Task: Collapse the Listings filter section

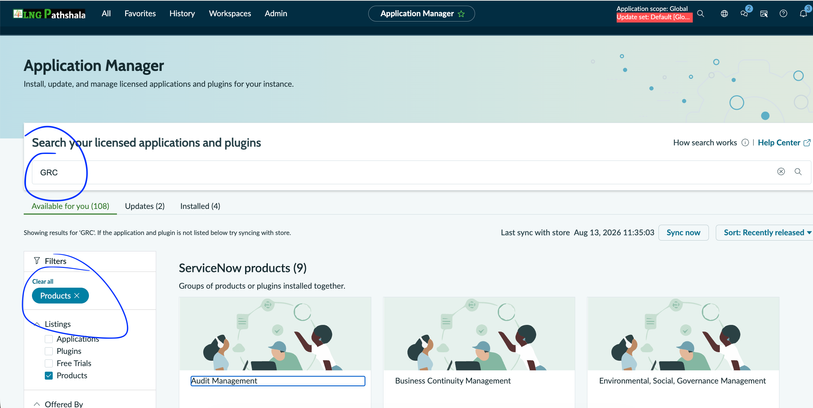Action: pos(37,324)
